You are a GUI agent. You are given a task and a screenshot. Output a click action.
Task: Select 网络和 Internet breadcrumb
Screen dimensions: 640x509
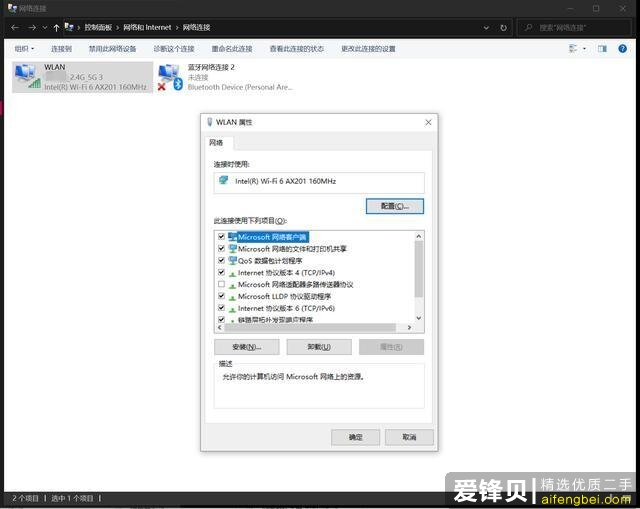147,27
